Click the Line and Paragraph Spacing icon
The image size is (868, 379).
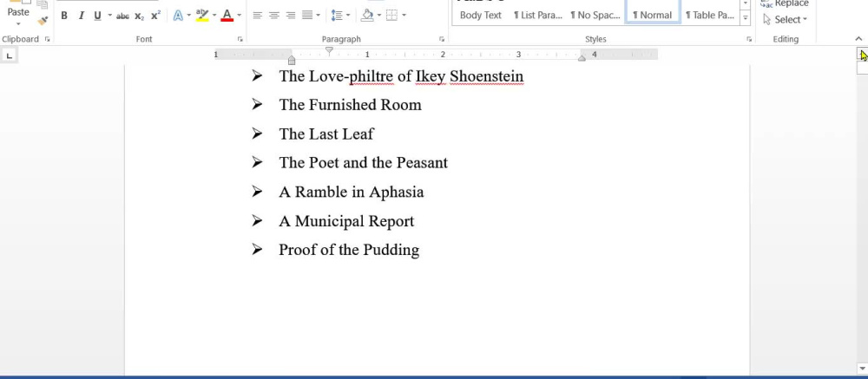click(337, 16)
